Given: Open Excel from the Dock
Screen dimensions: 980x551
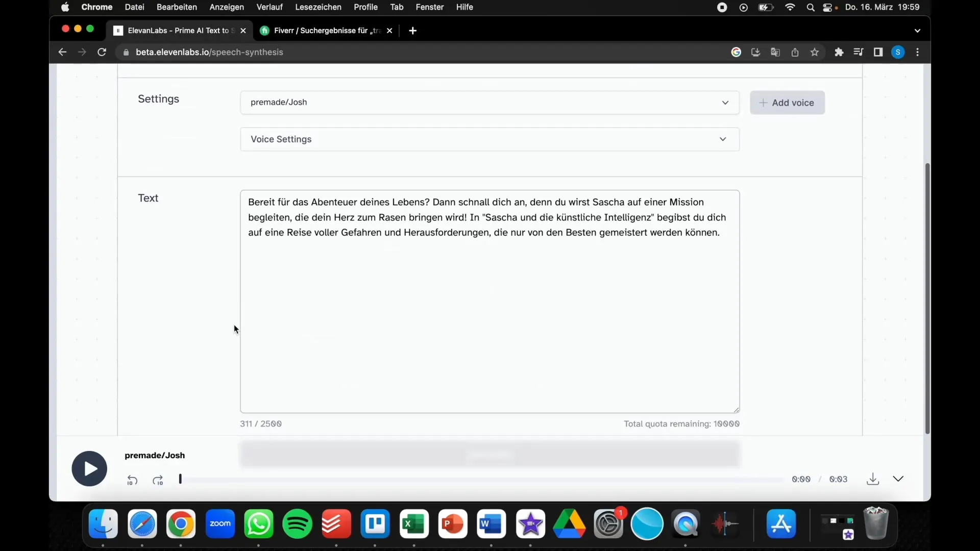Looking at the screenshot, I should pos(414,524).
